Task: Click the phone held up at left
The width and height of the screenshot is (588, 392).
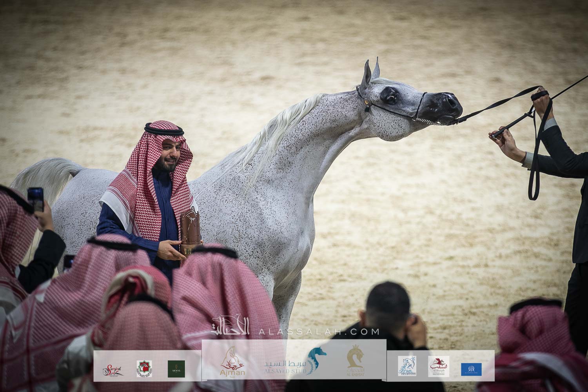Action: click(x=35, y=199)
